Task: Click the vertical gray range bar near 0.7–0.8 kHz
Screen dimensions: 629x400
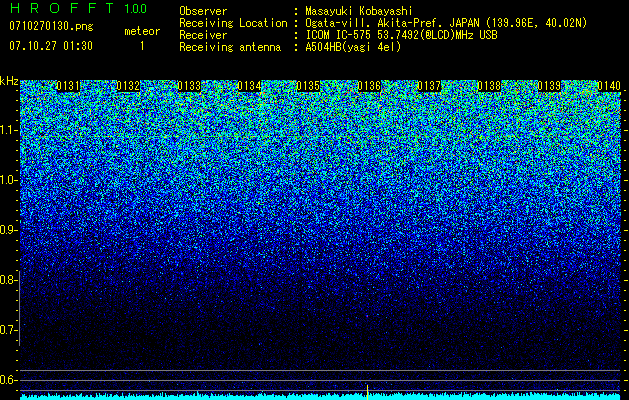Action: [x=20, y=308]
